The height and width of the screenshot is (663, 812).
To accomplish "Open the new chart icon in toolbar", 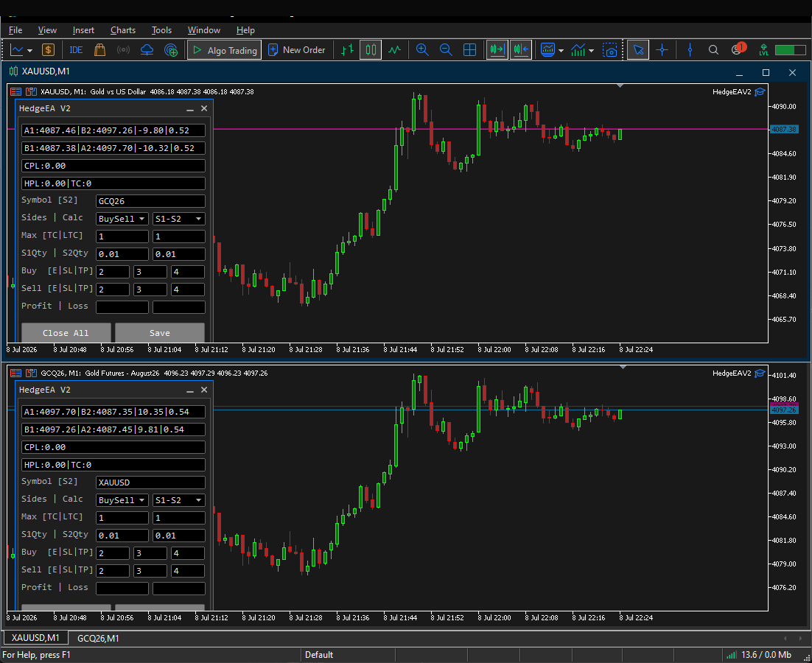I will (x=17, y=50).
